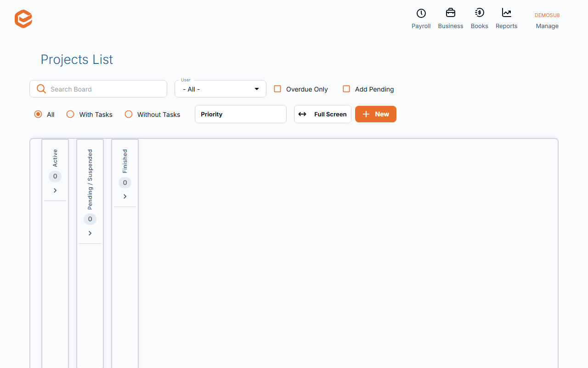Image resolution: width=588 pixels, height=368 pixels.
Task: Open Books via the dollar coin icon
Action: [x=479, y=13]
